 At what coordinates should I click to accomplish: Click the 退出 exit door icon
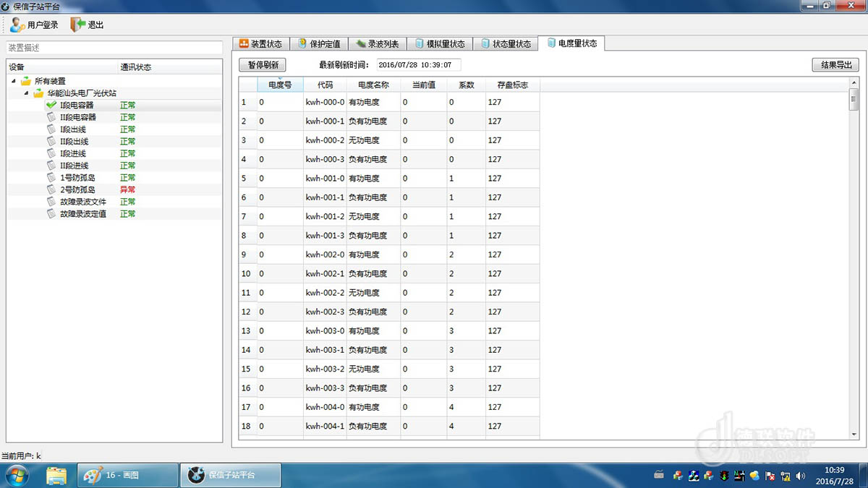(x=77, y=25)
